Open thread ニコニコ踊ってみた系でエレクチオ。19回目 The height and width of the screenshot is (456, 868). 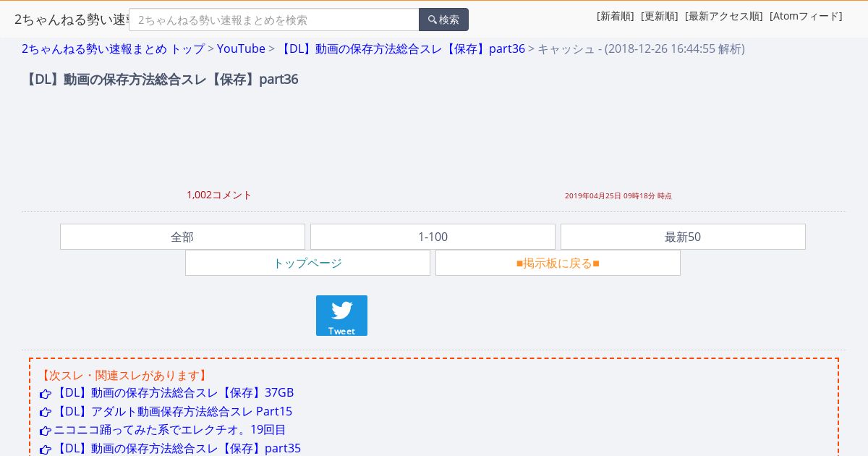click(170, 429)
